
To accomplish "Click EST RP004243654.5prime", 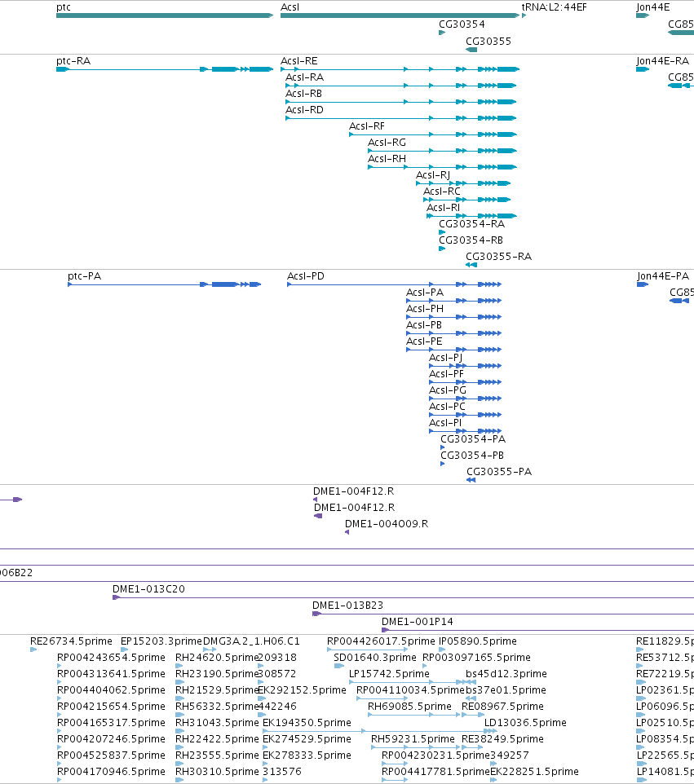I will 59,666.
